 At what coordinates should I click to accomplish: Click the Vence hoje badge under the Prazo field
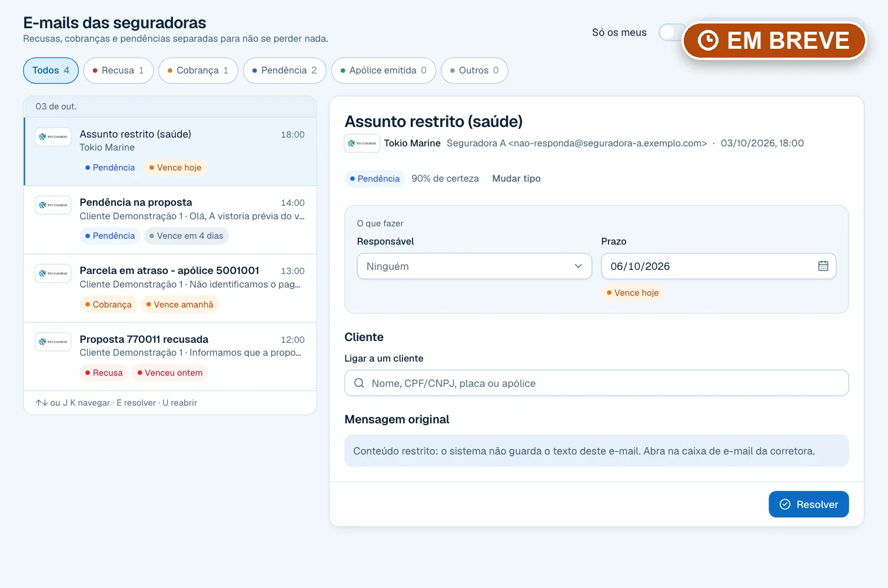[x=633, y=293]
